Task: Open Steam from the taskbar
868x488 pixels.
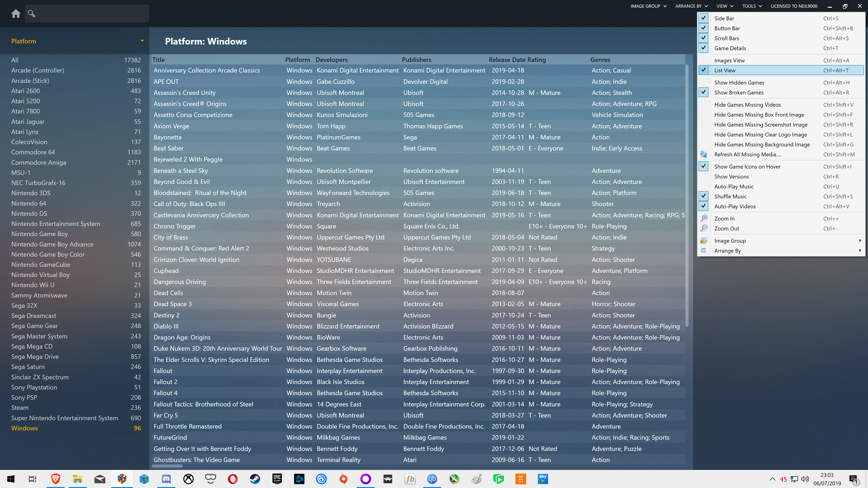Action: point(255,479)
